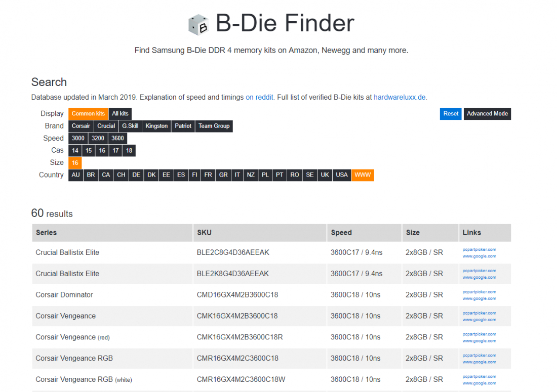
Task: Filter by Crucial brand
Action: click(x=106, y=126)
